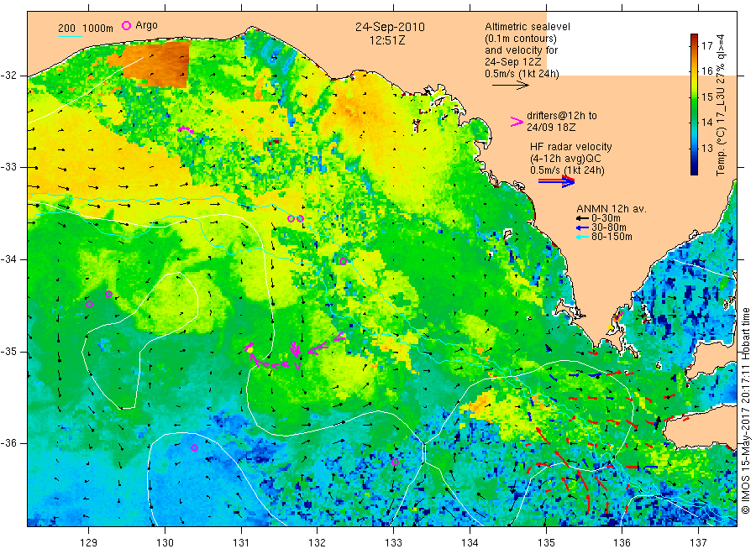Select the 12:51Z time label

pos(387,40)
